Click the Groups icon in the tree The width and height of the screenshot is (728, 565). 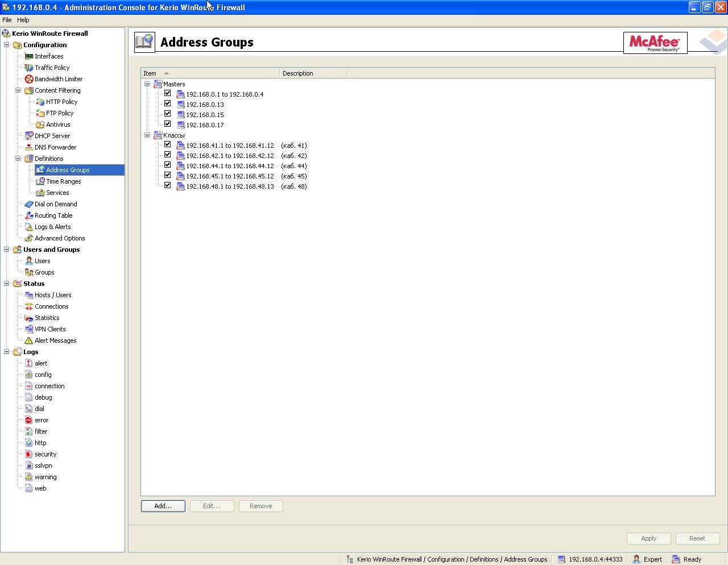point(28,272)
